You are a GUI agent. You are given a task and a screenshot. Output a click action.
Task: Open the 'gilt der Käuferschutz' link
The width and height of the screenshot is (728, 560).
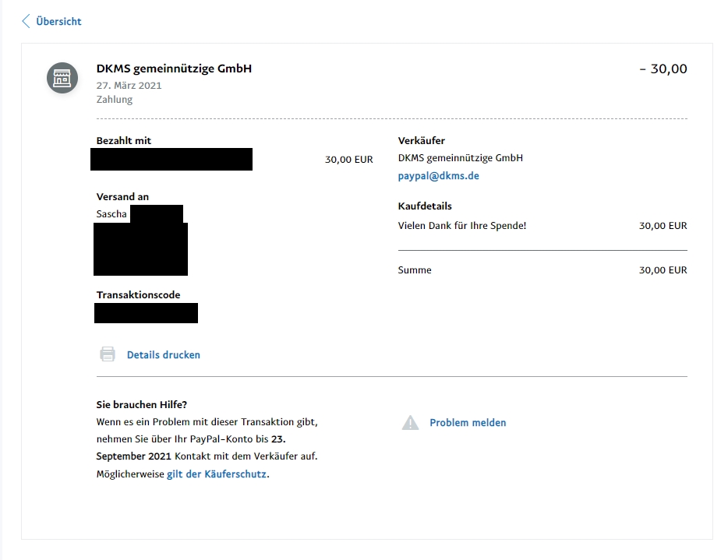pyautogui.click(x=217, y=474)
